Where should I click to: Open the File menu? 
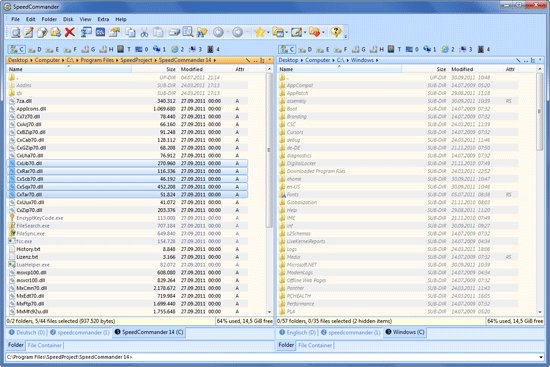(15, 19)
